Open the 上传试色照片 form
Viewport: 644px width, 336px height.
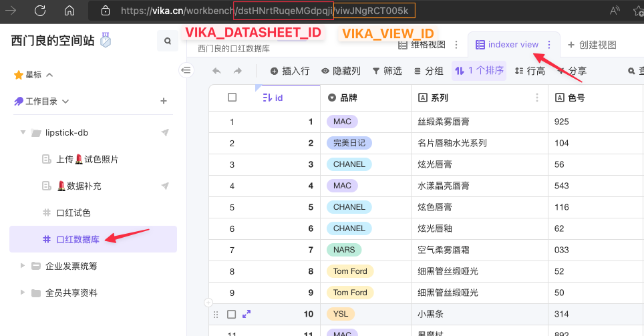(87, 160)
